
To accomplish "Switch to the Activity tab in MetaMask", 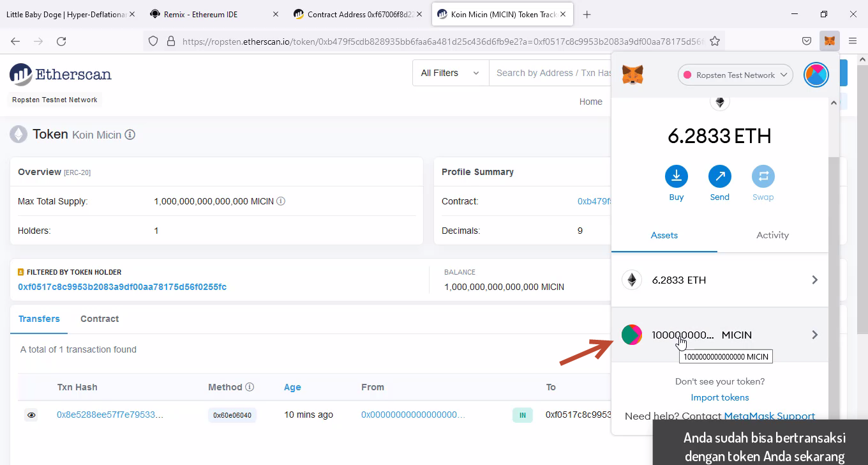I will pyautogui.click(x=772, y=235).
